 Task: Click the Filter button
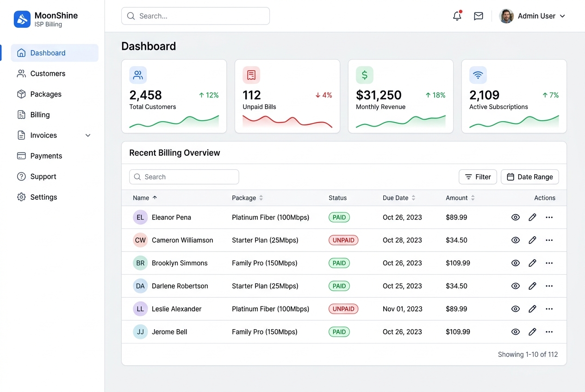[478, 177]
